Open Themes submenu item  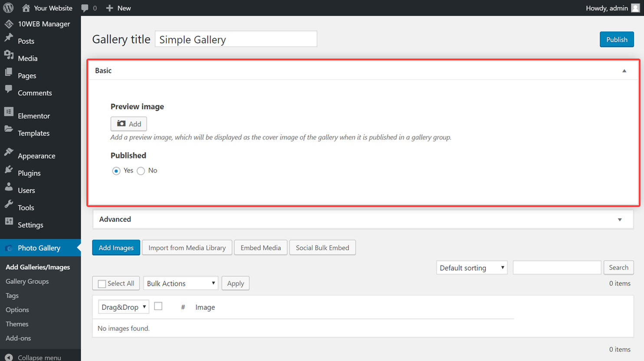pos(17,324)
